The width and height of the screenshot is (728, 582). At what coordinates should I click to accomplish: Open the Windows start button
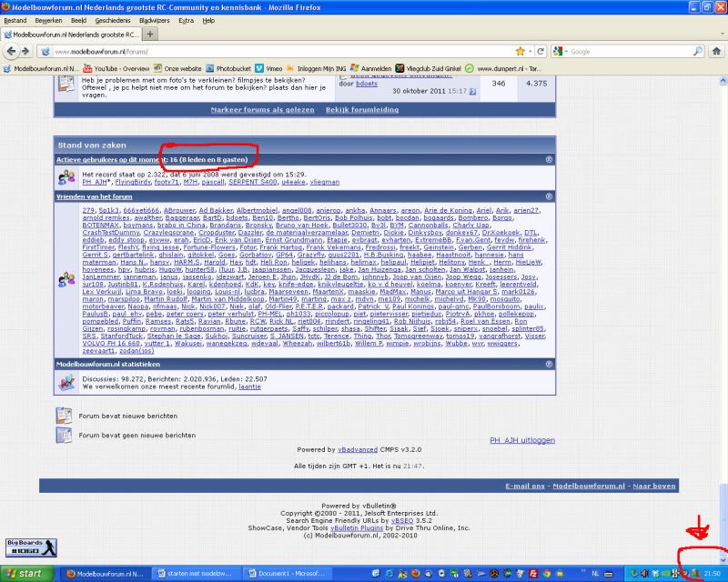[x=26, y=574]
